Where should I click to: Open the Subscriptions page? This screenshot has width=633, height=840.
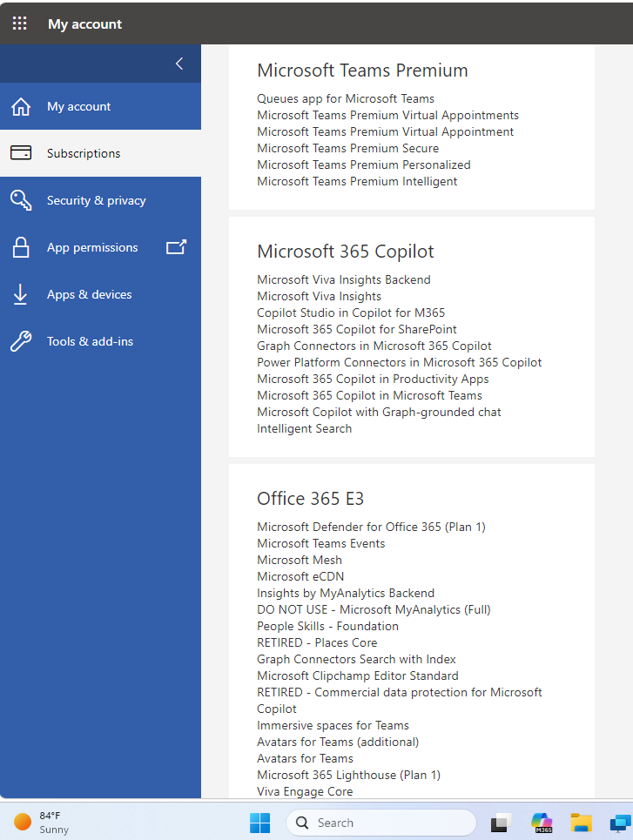(100, 153)
